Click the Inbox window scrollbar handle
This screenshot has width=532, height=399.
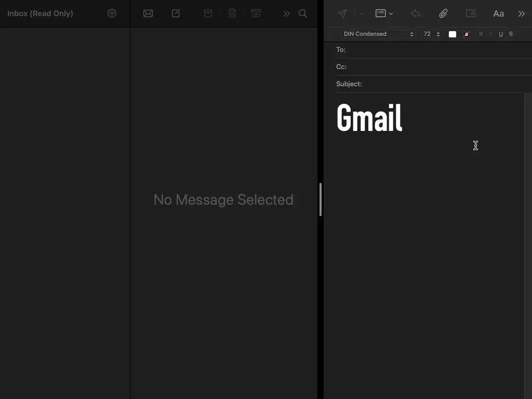pyautogui.click(x=320, y=199)
